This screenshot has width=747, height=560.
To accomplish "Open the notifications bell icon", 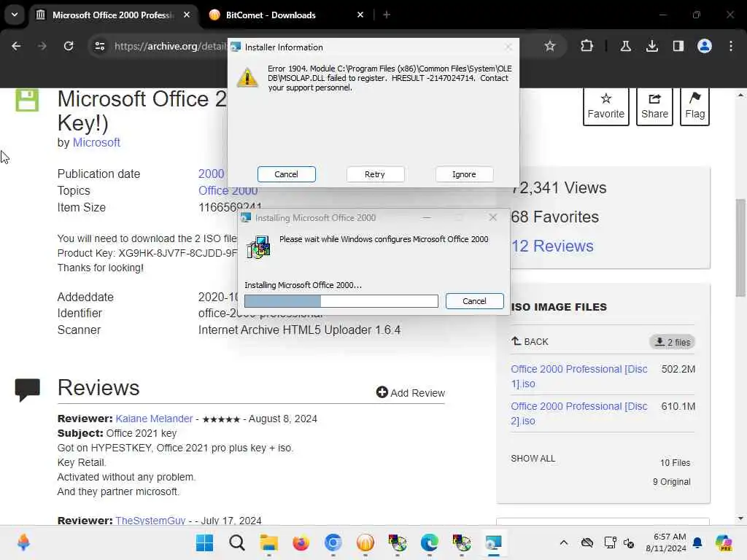I will tap(697, 542).
